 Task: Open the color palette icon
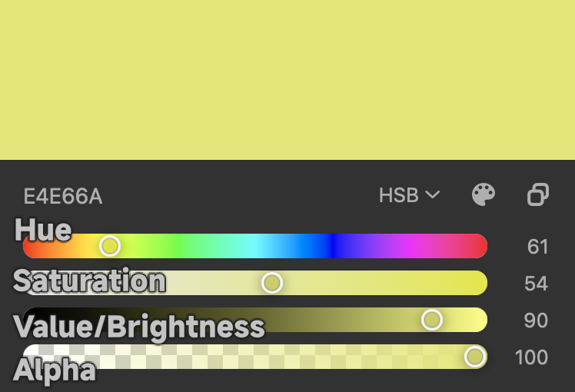[x=483, y=195]
